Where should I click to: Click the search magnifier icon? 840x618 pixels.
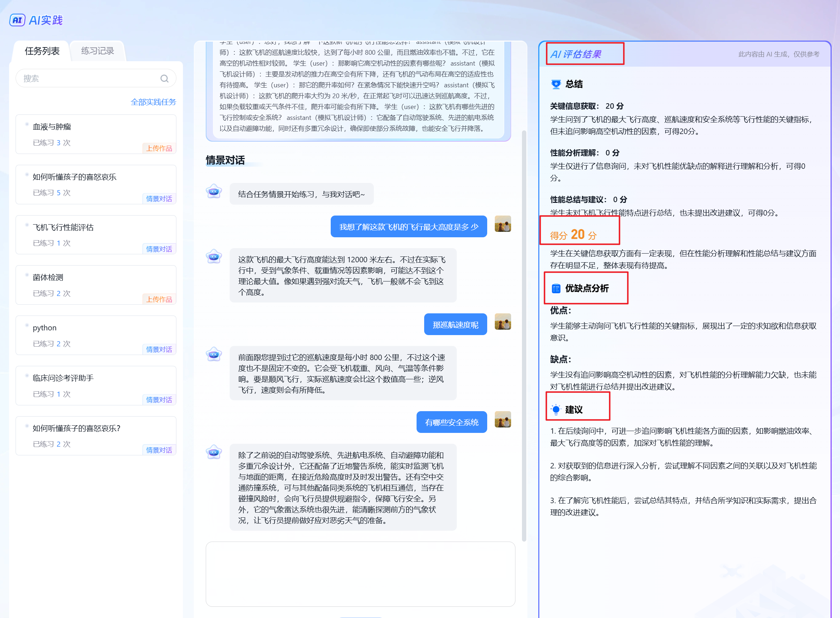164,79
